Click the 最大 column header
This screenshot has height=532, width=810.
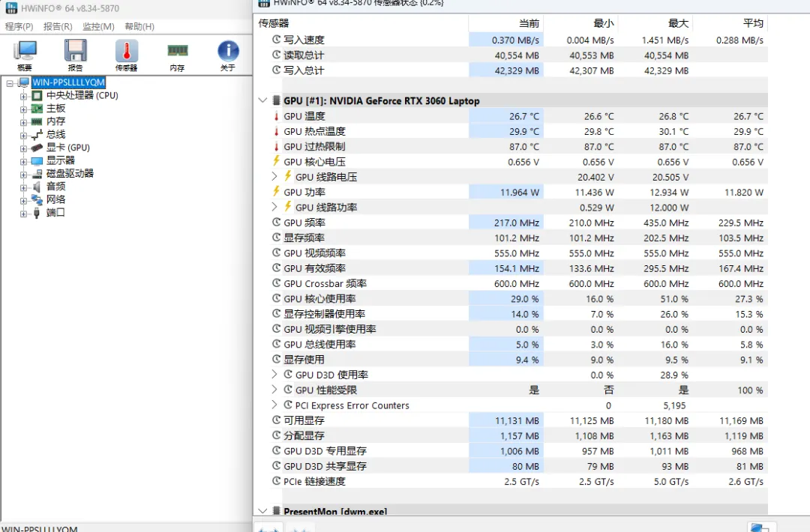click(x=655, y=23)
